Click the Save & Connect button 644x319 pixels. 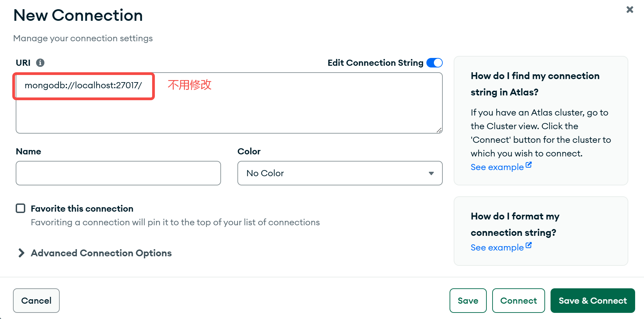pos(592,301)
